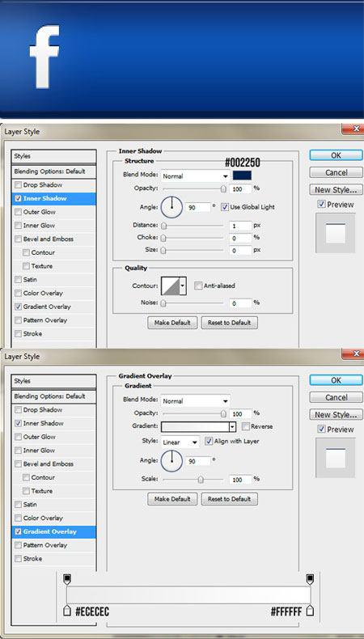Viewport: 364px width, 639px height.
Task: Click the Gradient Overlay Opacity slider
Action: pos(193,413)
